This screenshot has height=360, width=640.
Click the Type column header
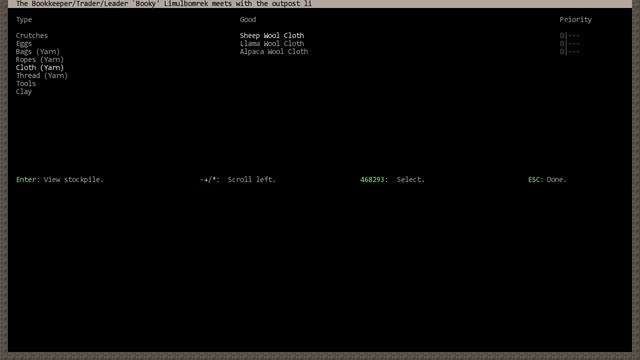[24, 20]
